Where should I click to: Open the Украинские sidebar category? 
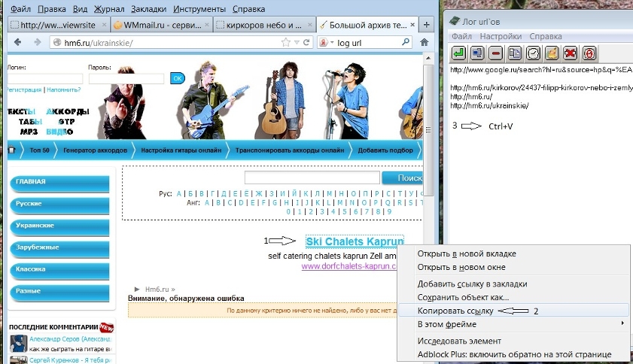click(59, 227)
